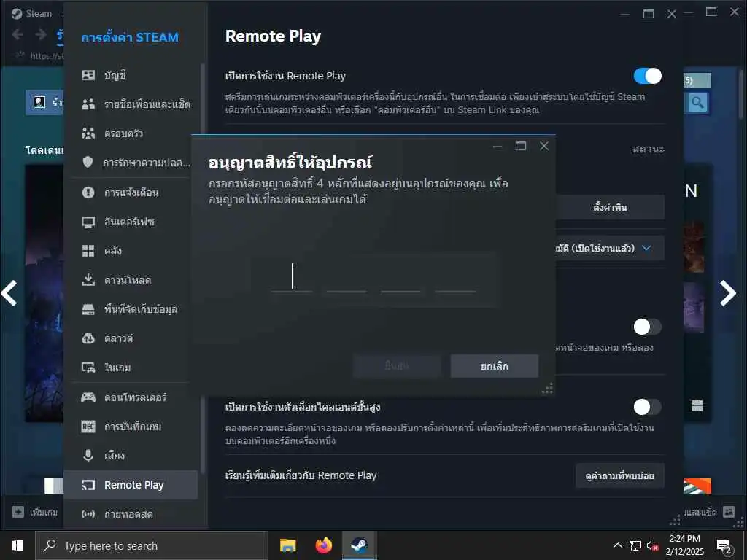This screenshot has height=560, width=747.
Task: Open the Windows Start menu
Action: (18, 545)
